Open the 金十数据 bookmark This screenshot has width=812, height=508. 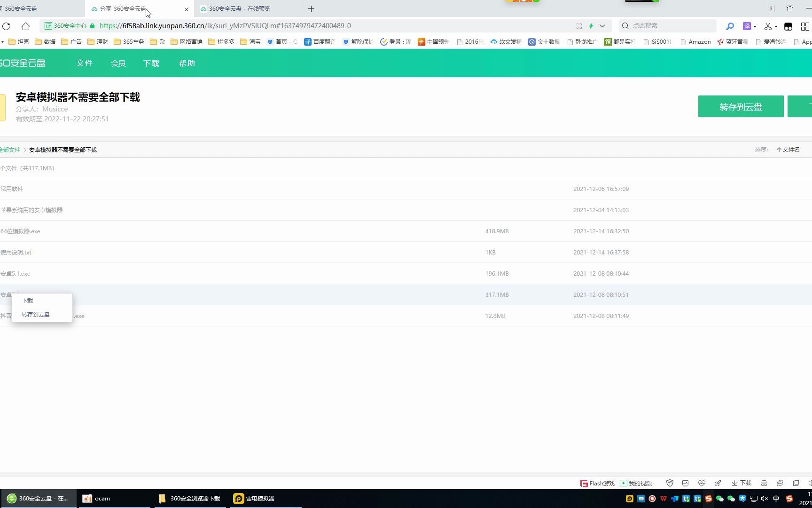point(544,42)
